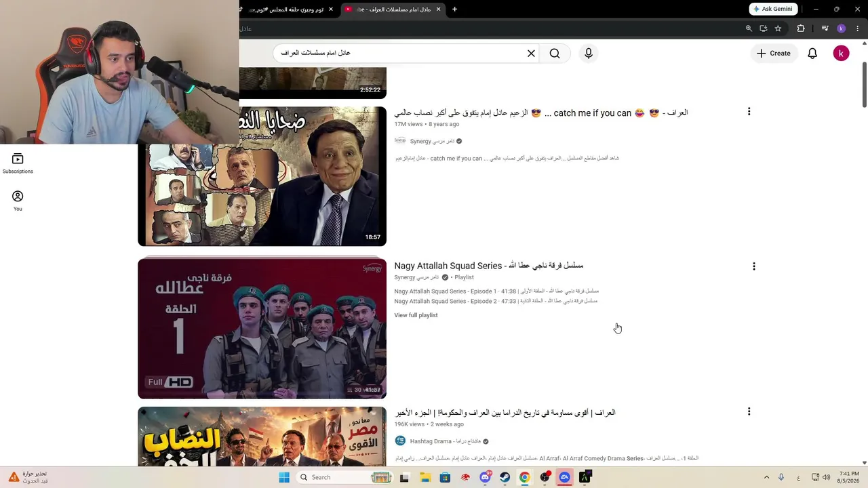Start voice search with the microphone
Screen dimensions: 868x488
tap(589, 54)
